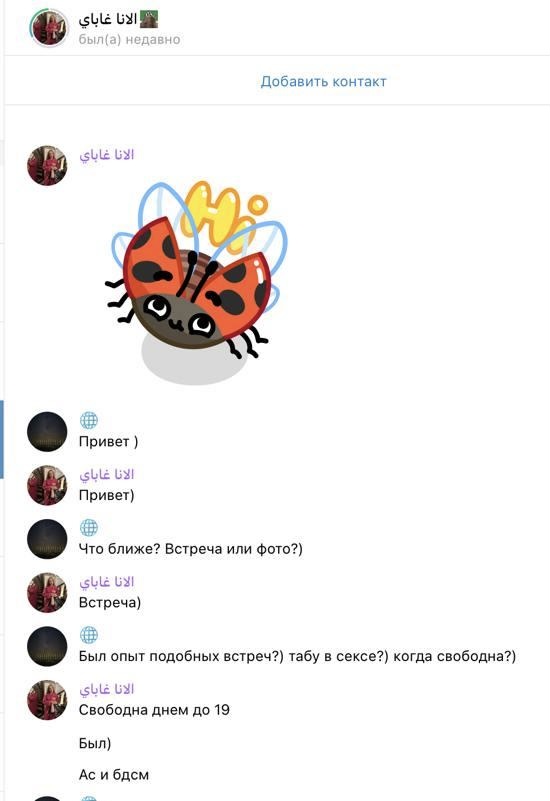The height and width of the screenshot is (801, 550).
Task: Click the dark avatar beside "Привет )" message
Action: [47, 432]
